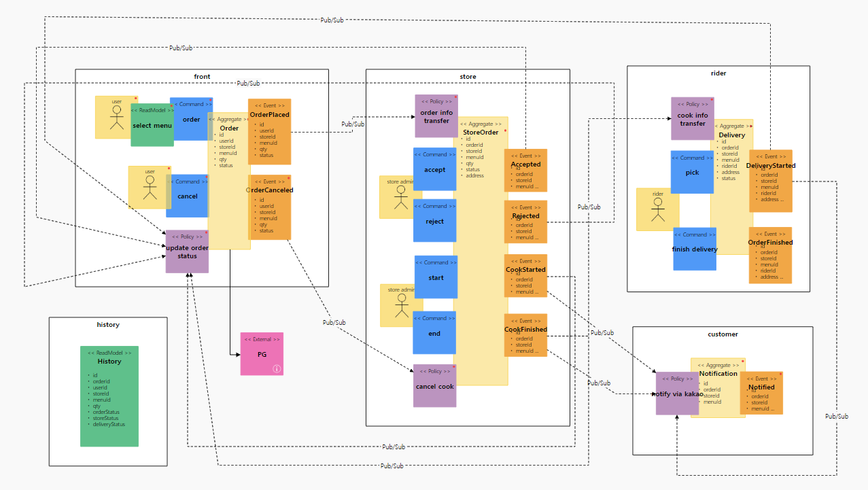Select the notify via kakao policy
868x490 pixels.
click(678, 393)
